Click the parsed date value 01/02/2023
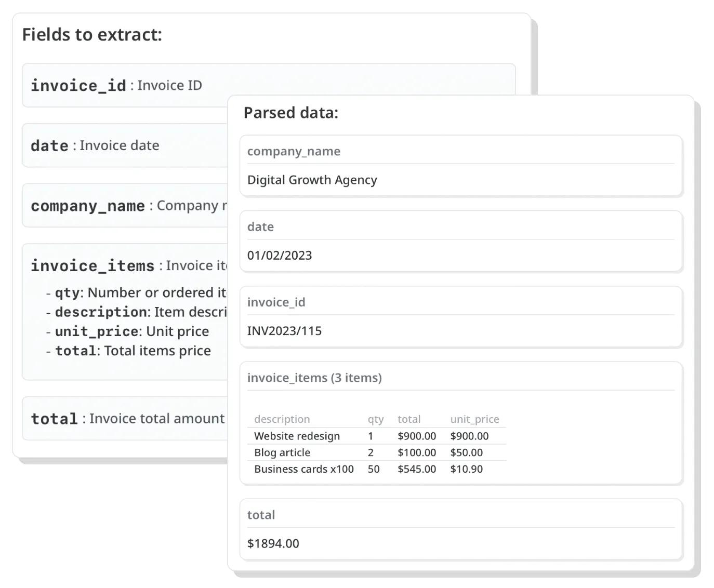 280,255
